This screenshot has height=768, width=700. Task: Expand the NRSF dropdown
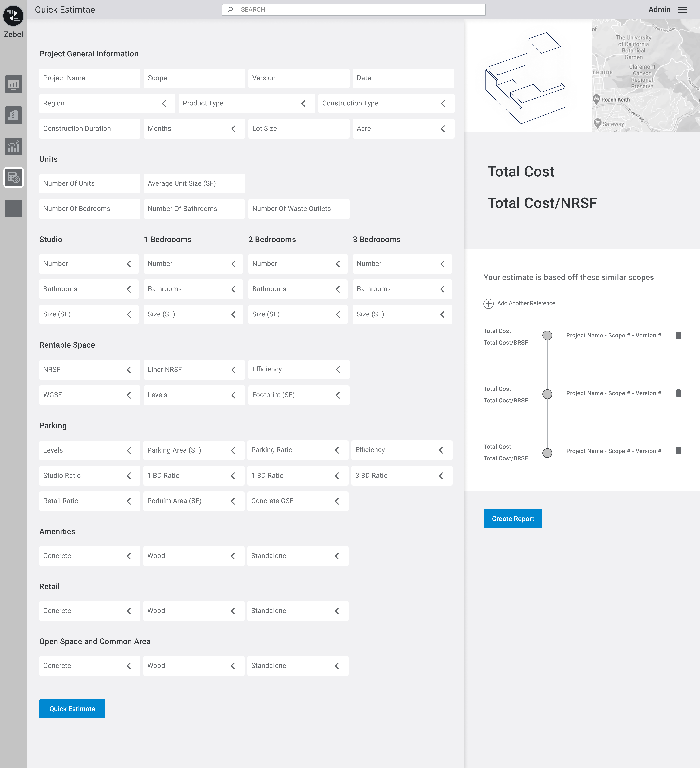coord(90,370)
